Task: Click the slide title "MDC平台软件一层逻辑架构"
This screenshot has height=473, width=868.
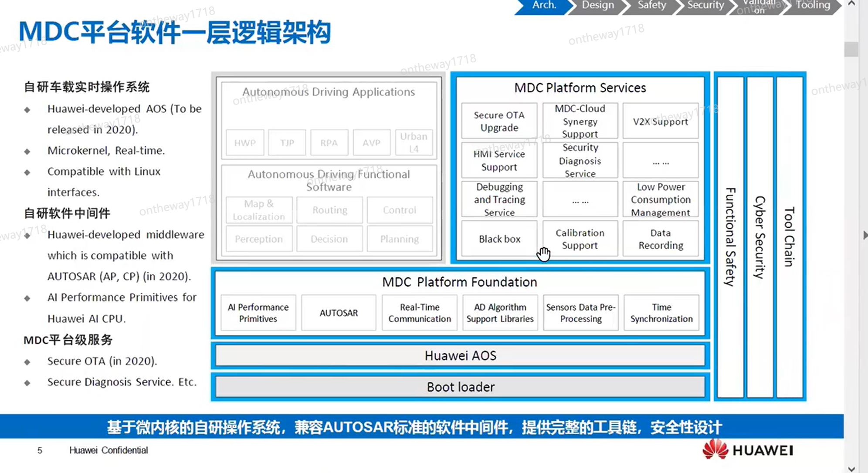Action: pos(175,32)
